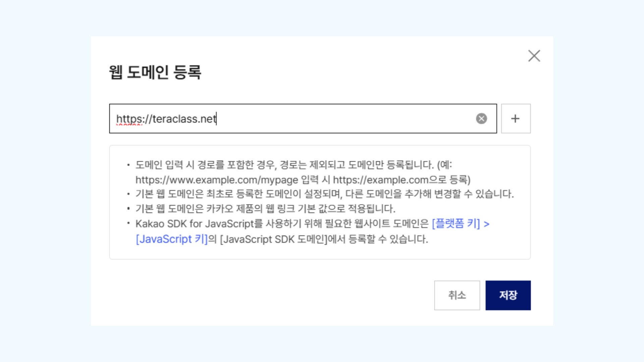
Task: Focus the web domain URL input field
Action: 335,119
